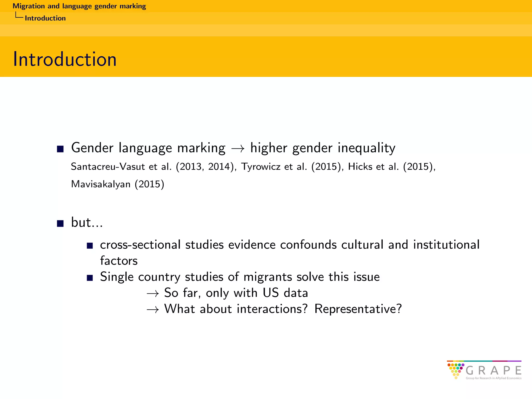Viewport: 532px width, 399px height.
Task: Select the 'Hicks et al. (2015)' citation
Action: [x=390, y=167]
